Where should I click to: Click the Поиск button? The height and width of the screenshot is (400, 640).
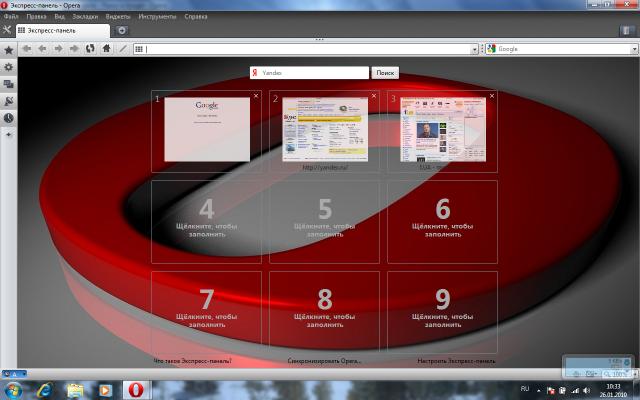(385, 73)
